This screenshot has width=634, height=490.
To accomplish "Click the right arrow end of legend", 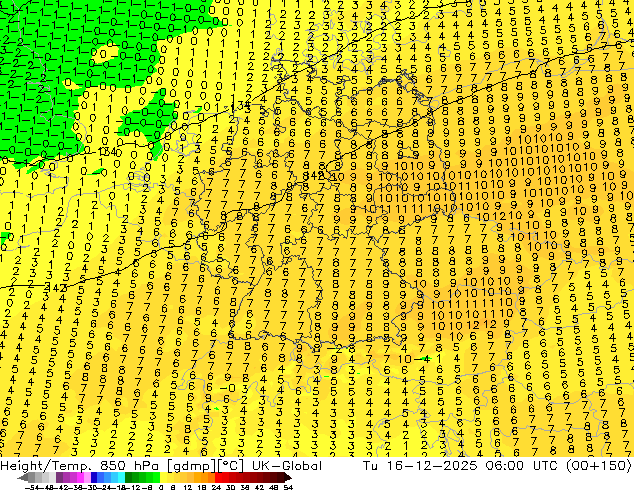I will click(288, 477).
